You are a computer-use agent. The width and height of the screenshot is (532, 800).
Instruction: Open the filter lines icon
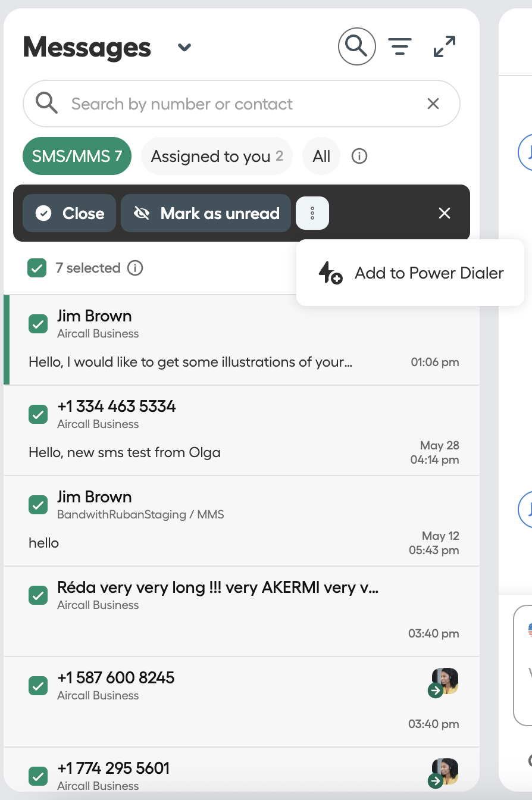point(400,46)
